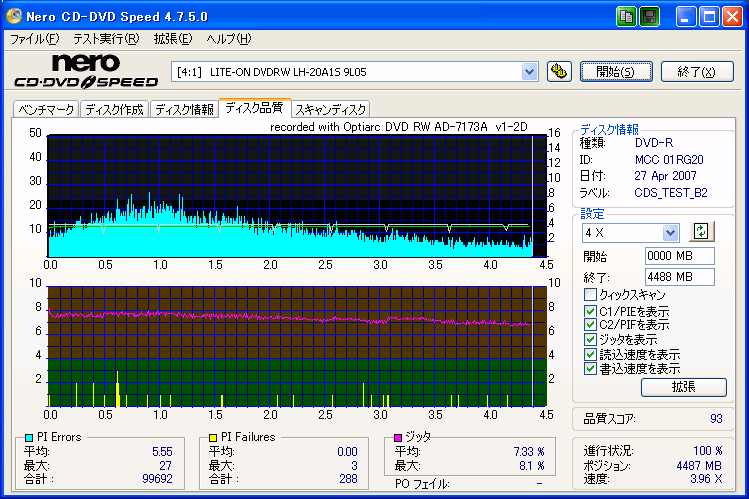Click the progress value 100 %

[707, 451]
